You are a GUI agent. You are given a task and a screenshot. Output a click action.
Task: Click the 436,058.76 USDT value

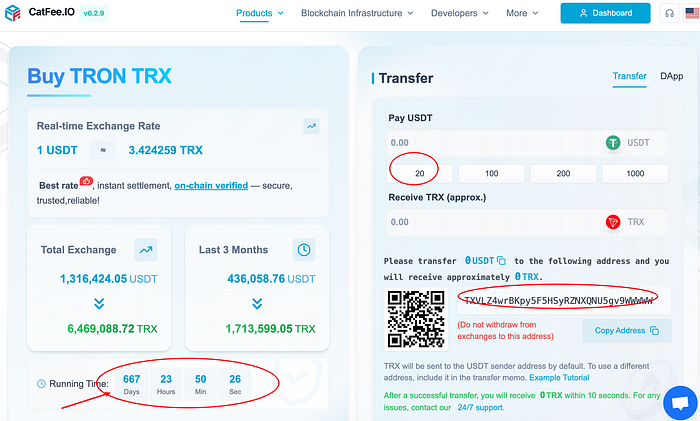(x=271, y=279)
